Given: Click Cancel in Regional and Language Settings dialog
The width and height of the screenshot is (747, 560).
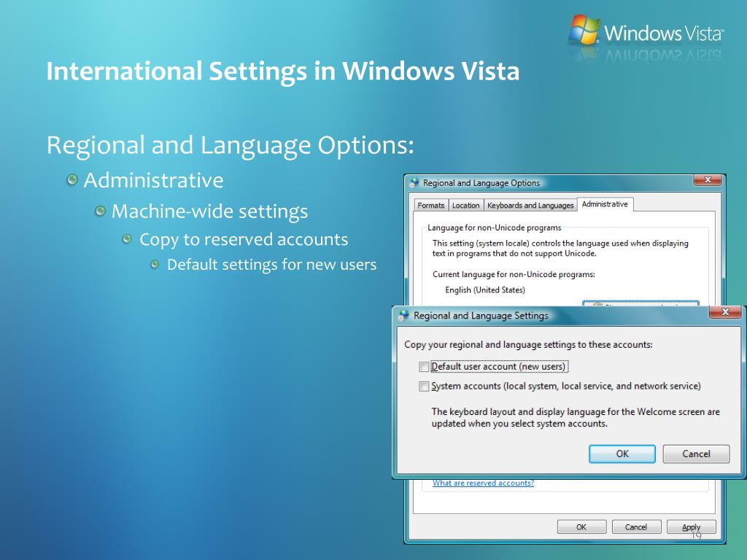Looking at the screenshot, I should 695,454.
